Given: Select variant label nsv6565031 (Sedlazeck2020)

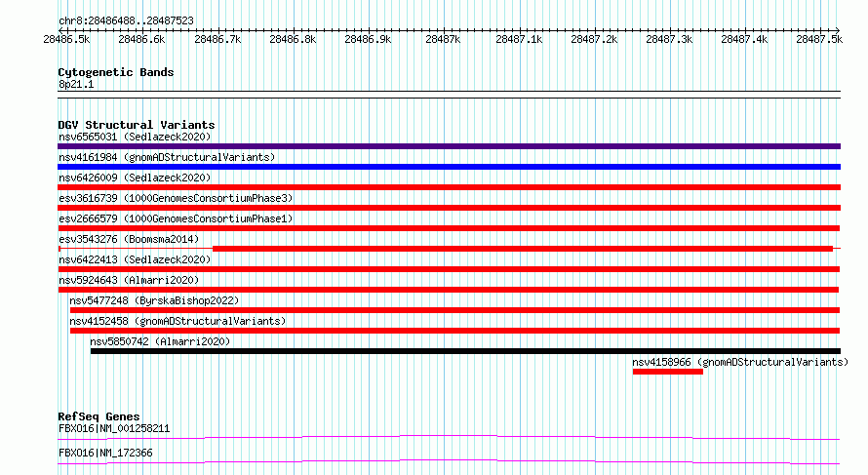Looking at the screenshot, I should pos(135,137).
